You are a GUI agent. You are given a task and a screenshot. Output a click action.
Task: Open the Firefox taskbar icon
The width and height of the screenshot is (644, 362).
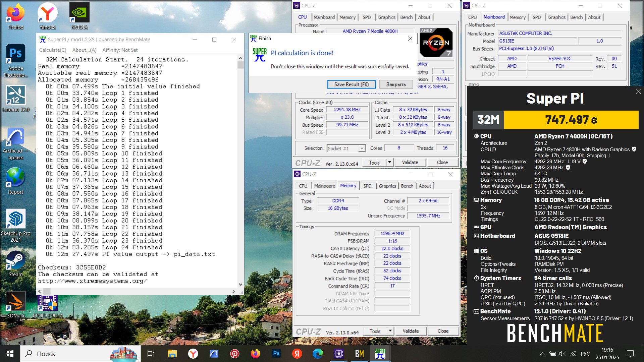[256, 354]
